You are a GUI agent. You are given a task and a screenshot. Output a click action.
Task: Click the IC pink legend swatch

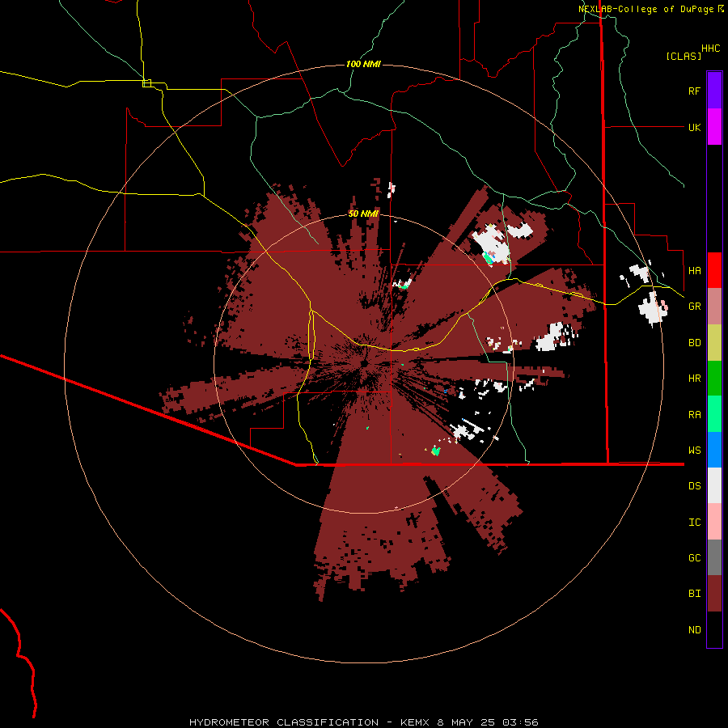[714, 522]
